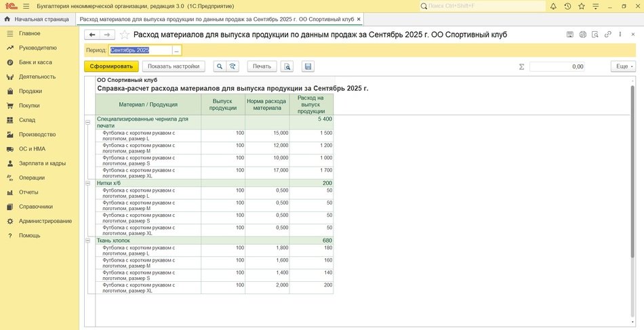Image resolution: width=644 pixels, height=330 pixels.
Task: Open the history clock icon
Action: (567, 6)
